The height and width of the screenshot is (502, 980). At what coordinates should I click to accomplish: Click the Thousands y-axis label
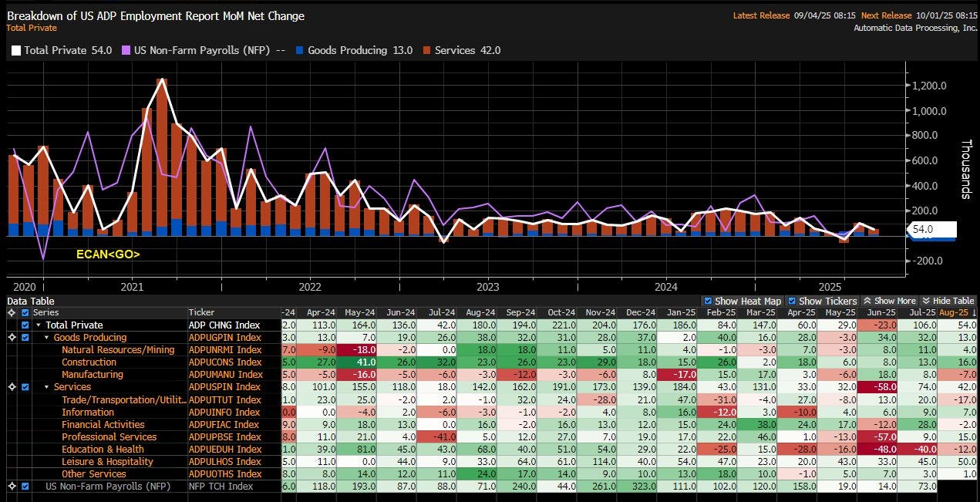click(x=965, y=169)
